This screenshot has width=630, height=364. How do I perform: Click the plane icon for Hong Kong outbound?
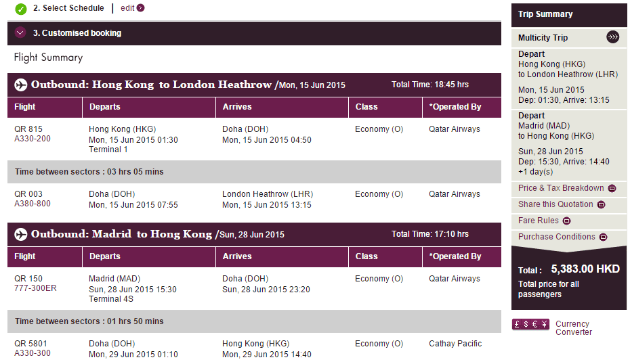coord(20,85)
